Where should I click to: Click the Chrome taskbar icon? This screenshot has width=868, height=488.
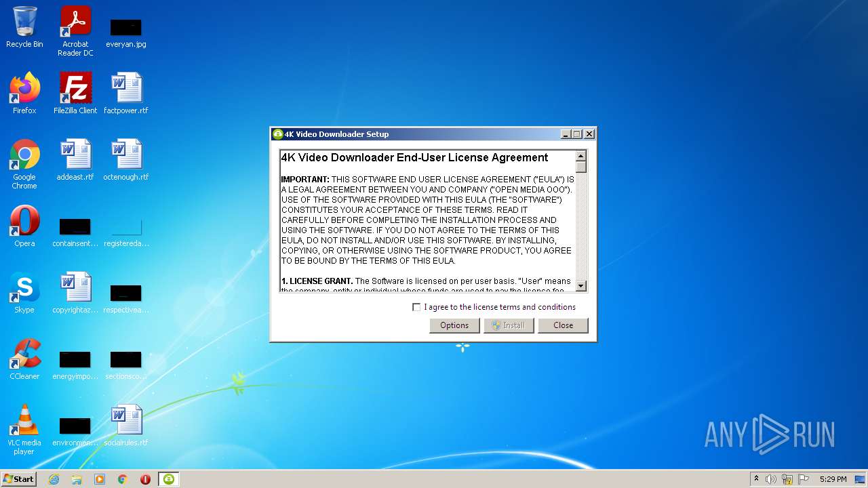click(123, 479)
